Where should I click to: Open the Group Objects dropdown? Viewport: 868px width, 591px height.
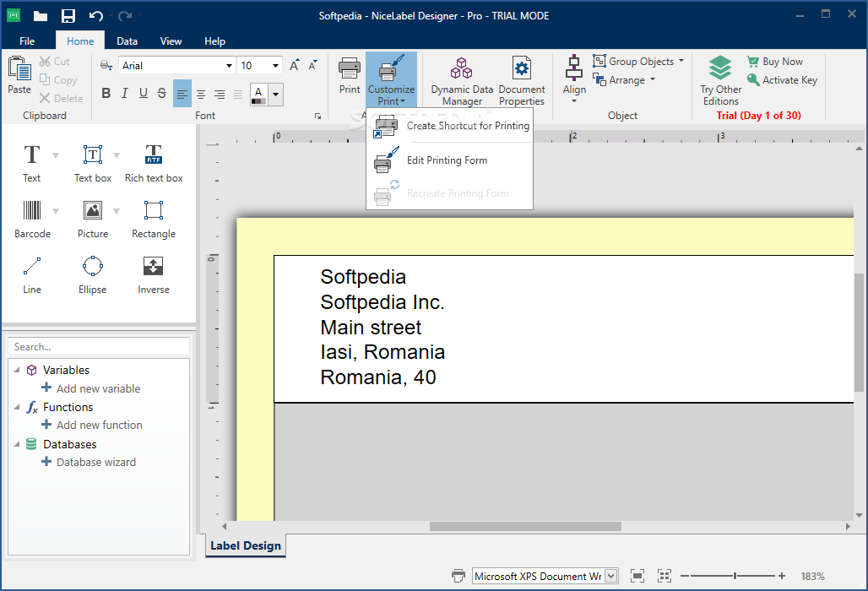638,62
